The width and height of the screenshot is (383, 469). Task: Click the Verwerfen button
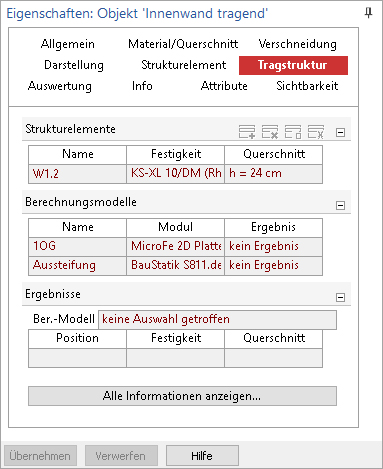coord(121,456)
